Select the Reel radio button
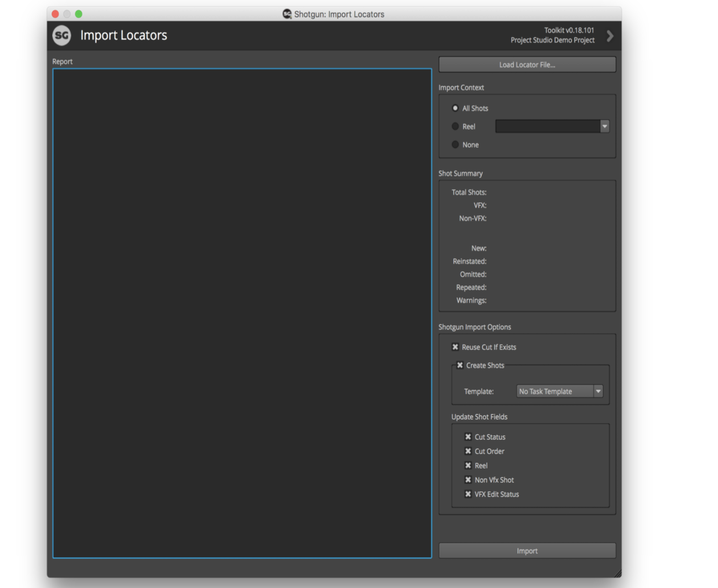The width and height of the screenshot is (718, 588). pos(455,126)
